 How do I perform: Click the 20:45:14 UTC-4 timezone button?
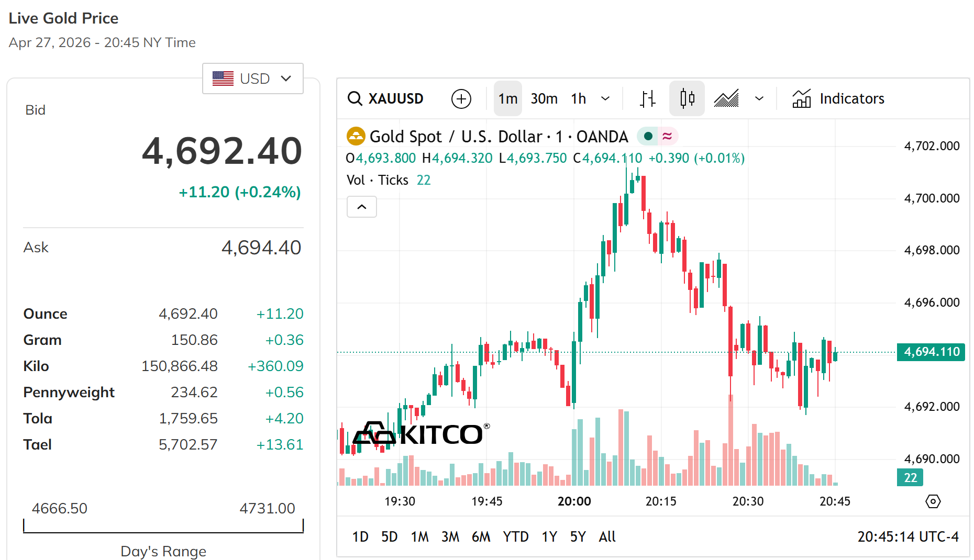[x=907, y=537]
